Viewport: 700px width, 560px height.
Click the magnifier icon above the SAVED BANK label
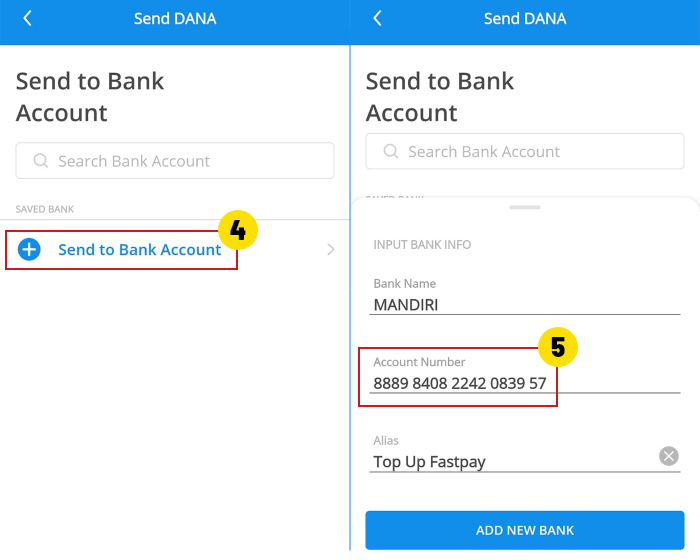pyautogui.click(x=41, y=160)
